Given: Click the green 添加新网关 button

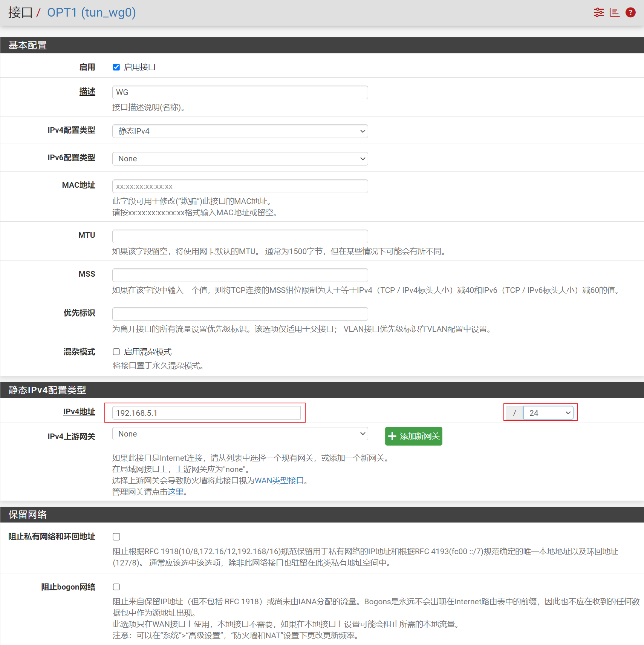Looking at the screenshot, I should click(413, 436).
